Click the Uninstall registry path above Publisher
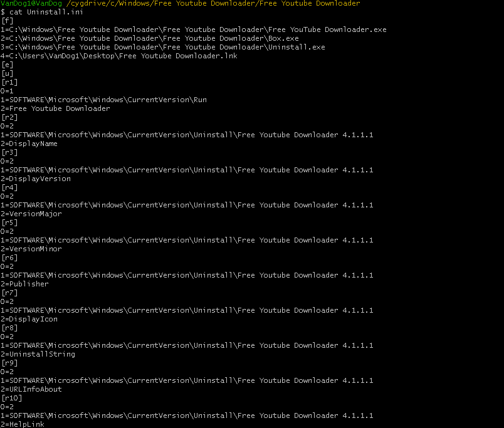 click(187, 275)
